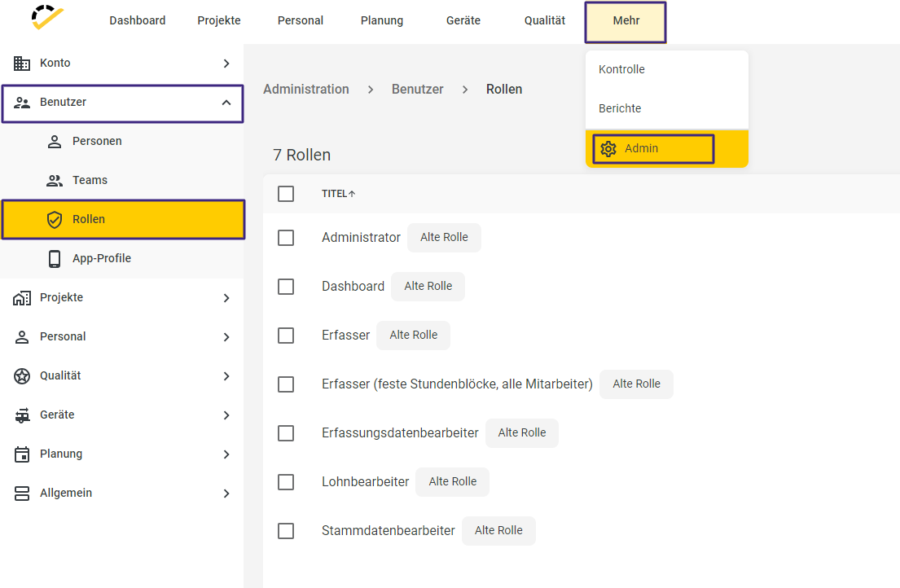900x588 pixels.
Task: Open the Dashboard top menu
Action: pyautogui.click(x=137, y=20)
